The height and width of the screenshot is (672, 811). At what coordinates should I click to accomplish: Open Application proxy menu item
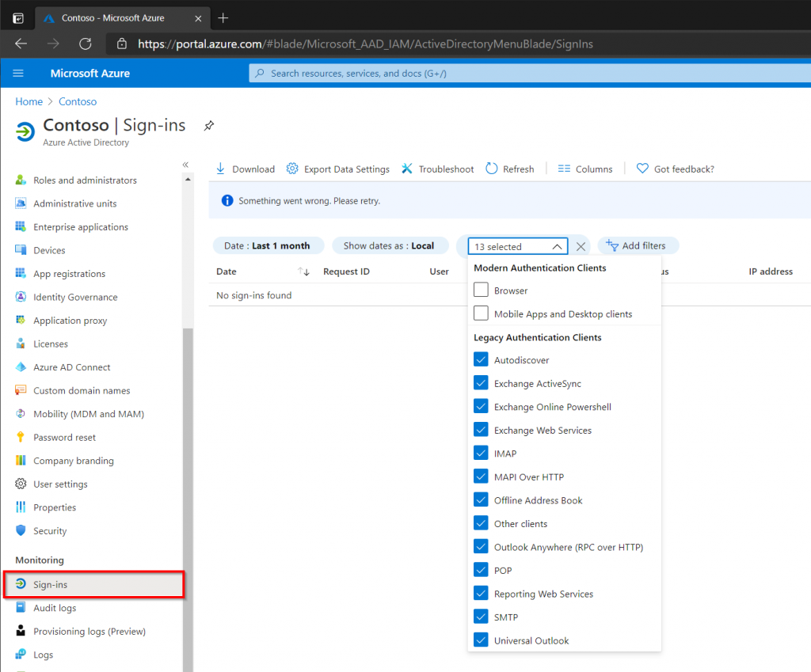[x=70, y=321]
